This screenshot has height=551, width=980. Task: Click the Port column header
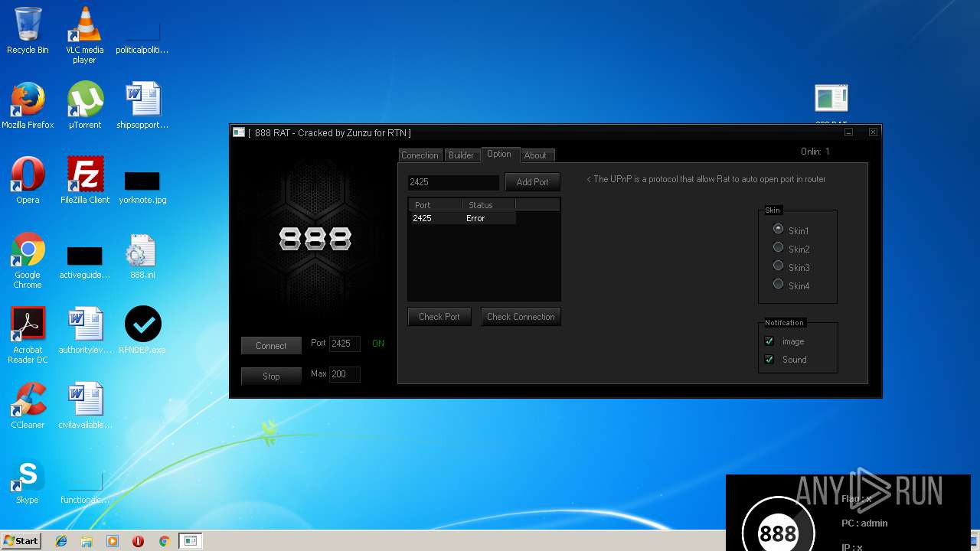(x=436, y=205)
